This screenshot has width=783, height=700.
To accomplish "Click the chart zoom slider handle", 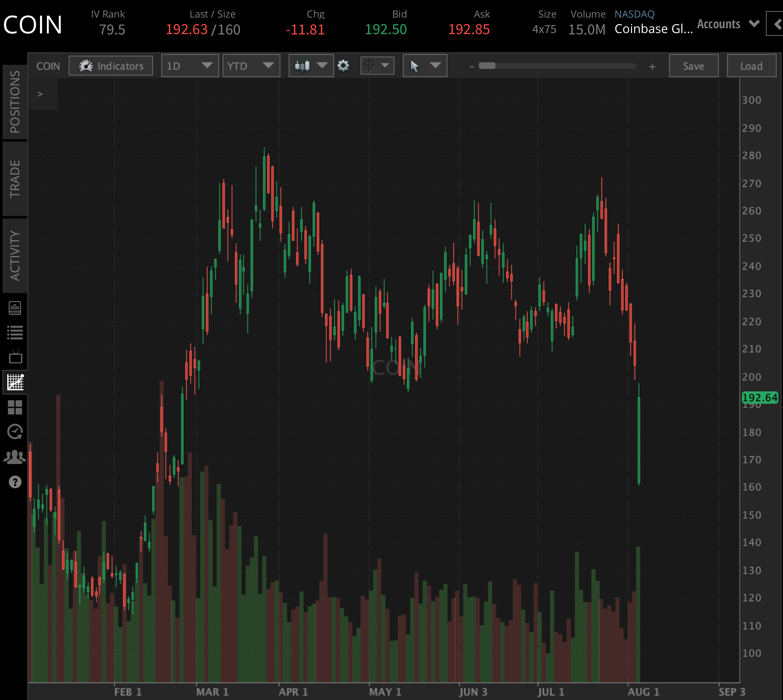I will pyautogui.click(x=487, y=66).
